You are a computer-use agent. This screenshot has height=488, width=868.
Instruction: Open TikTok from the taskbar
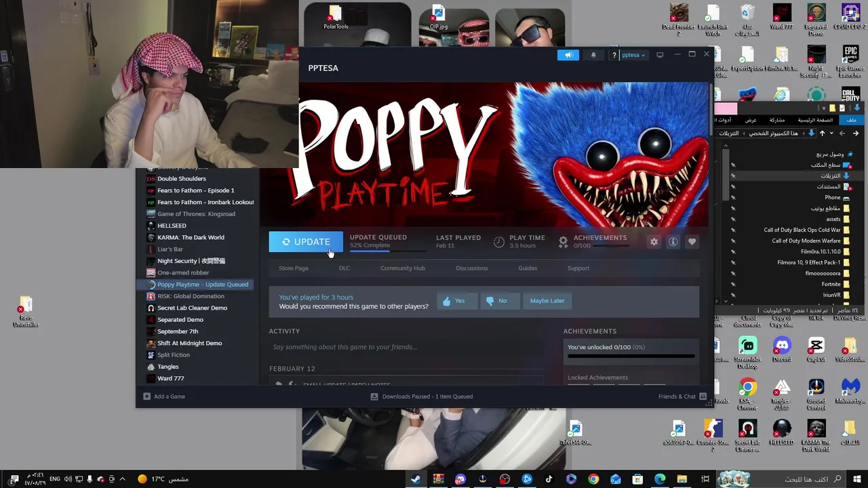[x=549, y=479]
